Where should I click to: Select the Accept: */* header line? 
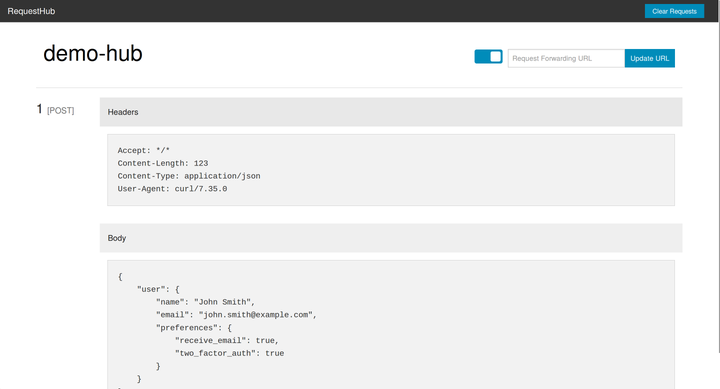click(144, 151)
